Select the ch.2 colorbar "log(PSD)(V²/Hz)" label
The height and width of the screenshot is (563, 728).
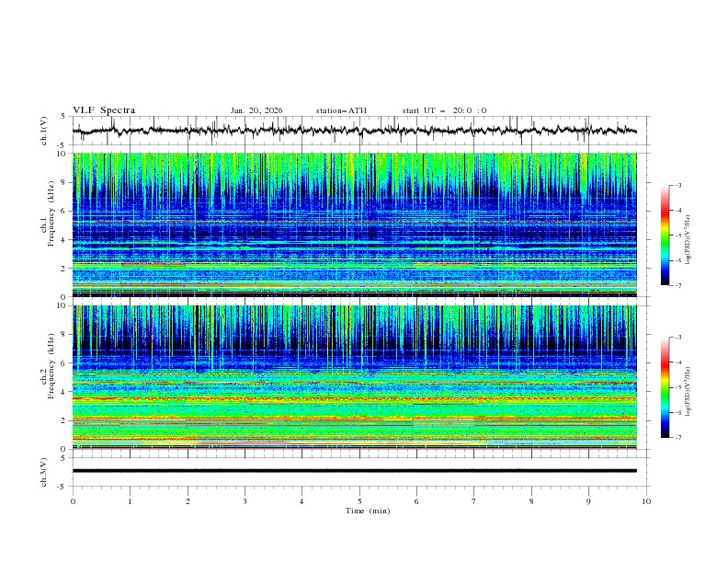[x=688, y=391]
